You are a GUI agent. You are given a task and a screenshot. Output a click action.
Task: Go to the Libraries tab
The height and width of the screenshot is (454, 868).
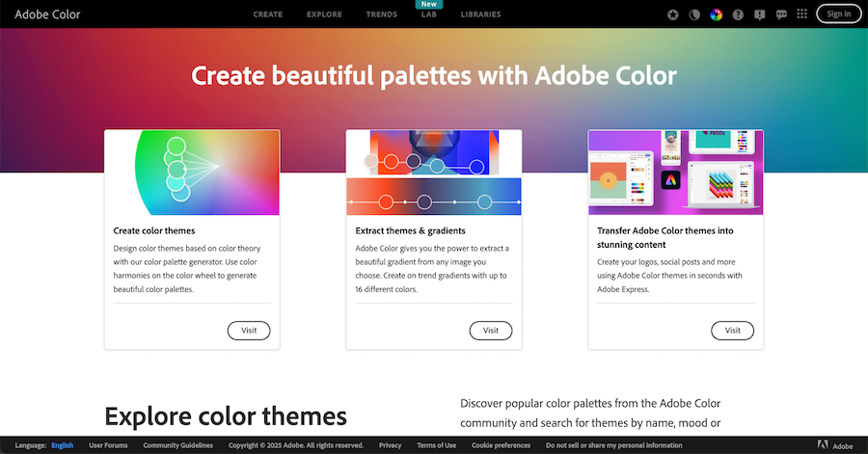[x=480, y=14]
